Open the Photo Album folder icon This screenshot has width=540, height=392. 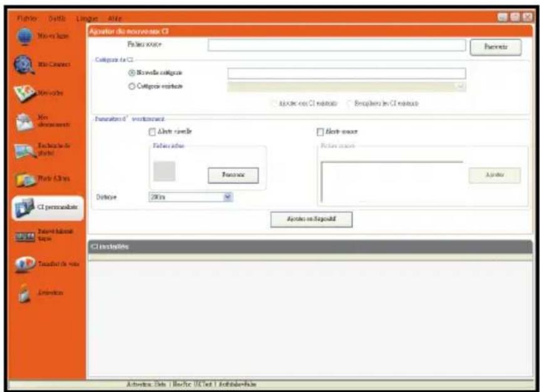click(25, 179)
